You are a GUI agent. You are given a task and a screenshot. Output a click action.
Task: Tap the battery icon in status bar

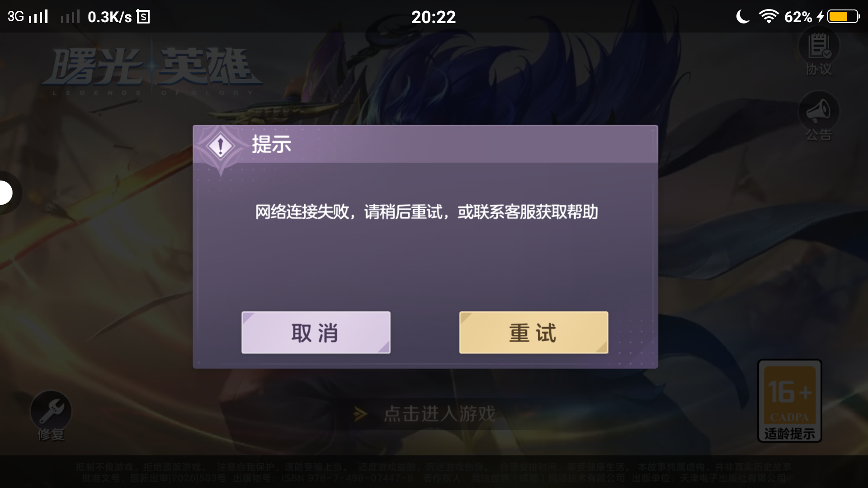click(844, 17)
